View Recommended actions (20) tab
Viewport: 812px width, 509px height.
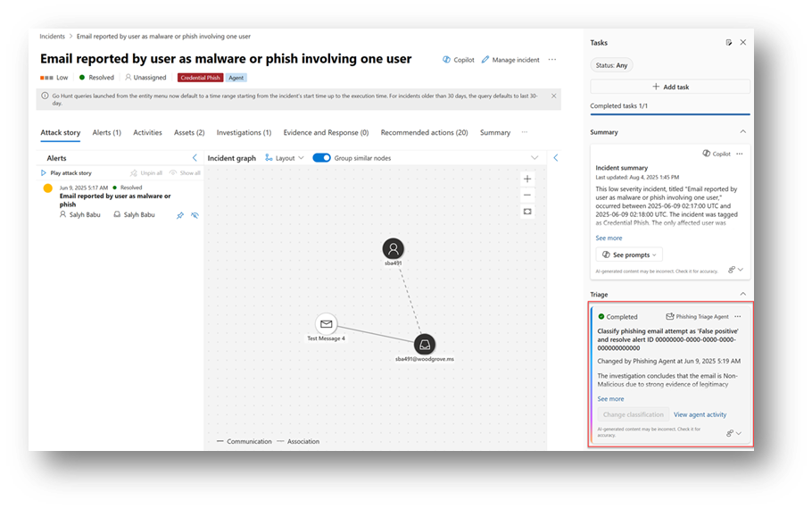[x=424, y=133]
